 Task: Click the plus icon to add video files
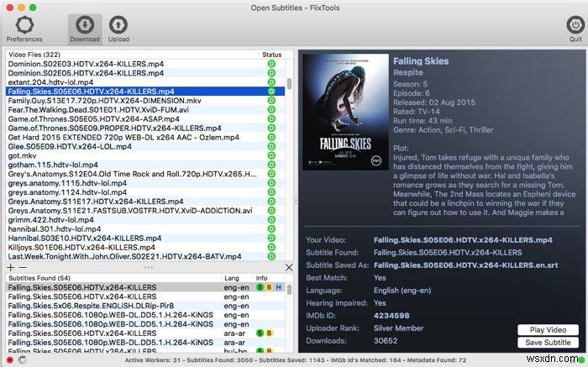[x=11, y=267]
